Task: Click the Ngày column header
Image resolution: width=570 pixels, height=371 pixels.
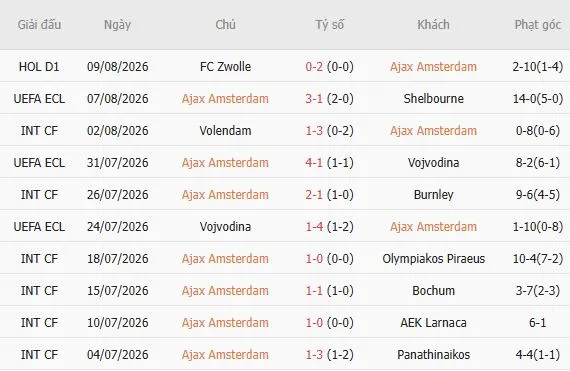Action: click(117, 25)
